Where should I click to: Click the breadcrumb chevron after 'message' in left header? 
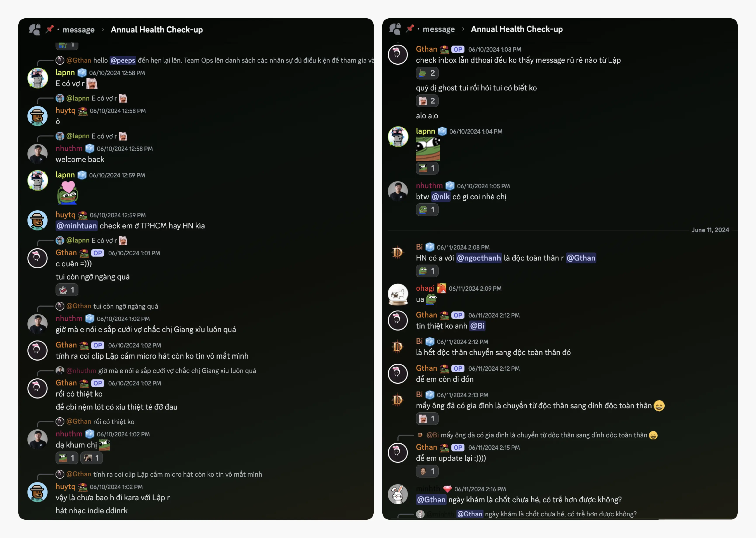tap(103, 30)
